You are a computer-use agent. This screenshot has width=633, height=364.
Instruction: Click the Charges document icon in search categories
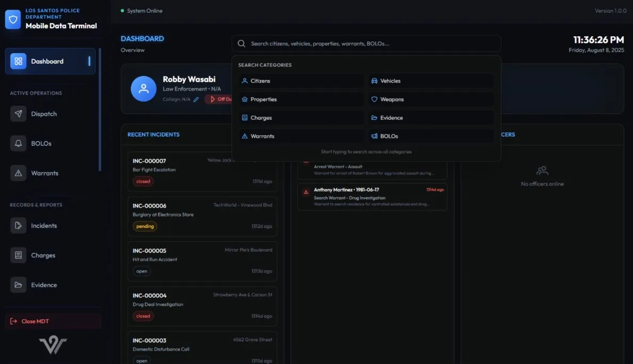click(x=245, y=118)
